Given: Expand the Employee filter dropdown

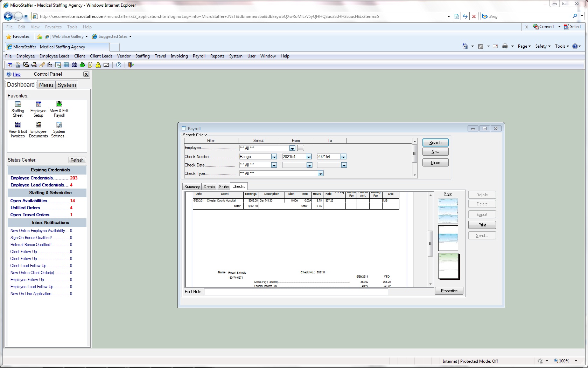Looking at the screenshot, I should click(x=292, y=148).
